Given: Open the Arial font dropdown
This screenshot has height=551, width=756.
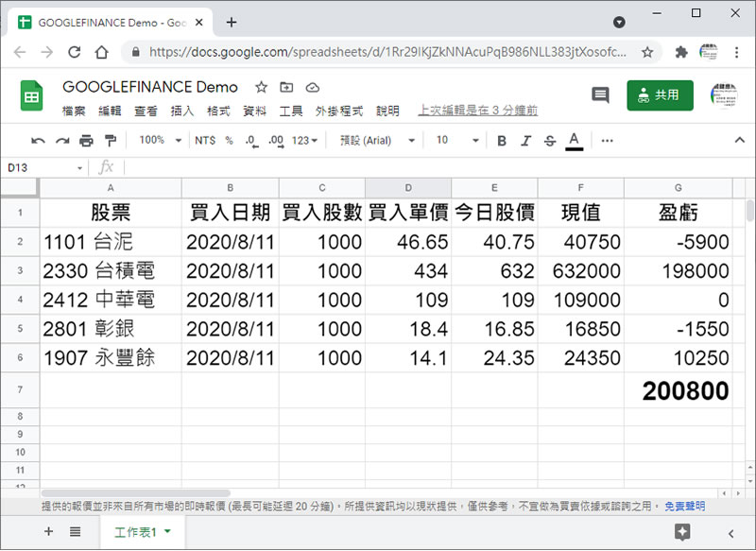Looking at the screenshot, I should point(377,140).
